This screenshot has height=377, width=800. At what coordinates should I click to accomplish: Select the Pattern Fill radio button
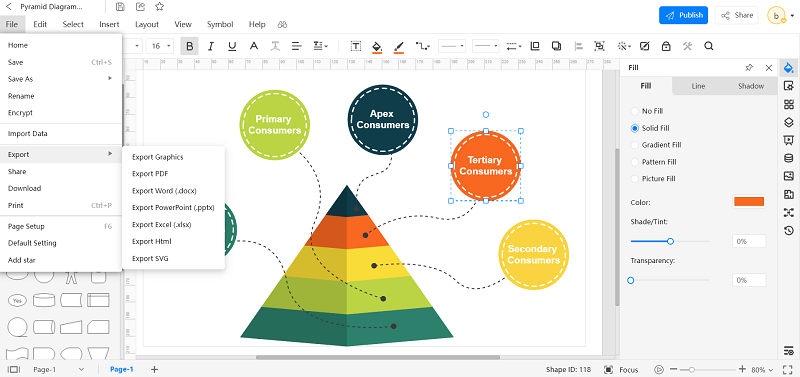coord(654,162)
